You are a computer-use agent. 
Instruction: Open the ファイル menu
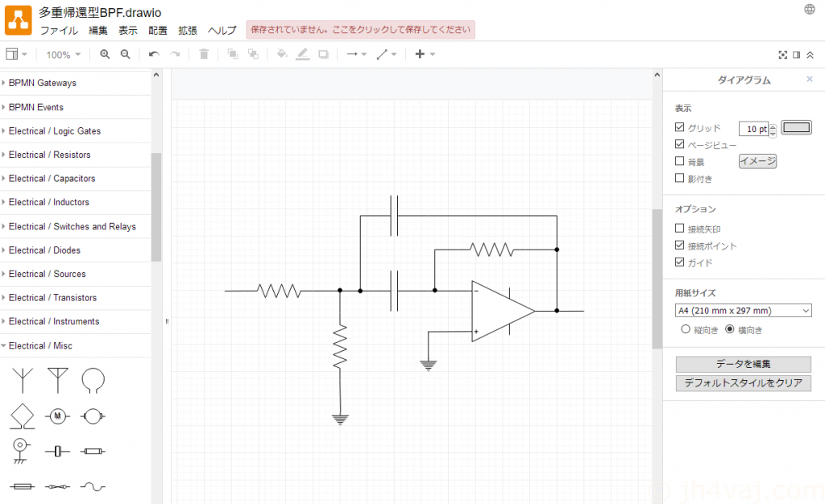click(59, 31)
